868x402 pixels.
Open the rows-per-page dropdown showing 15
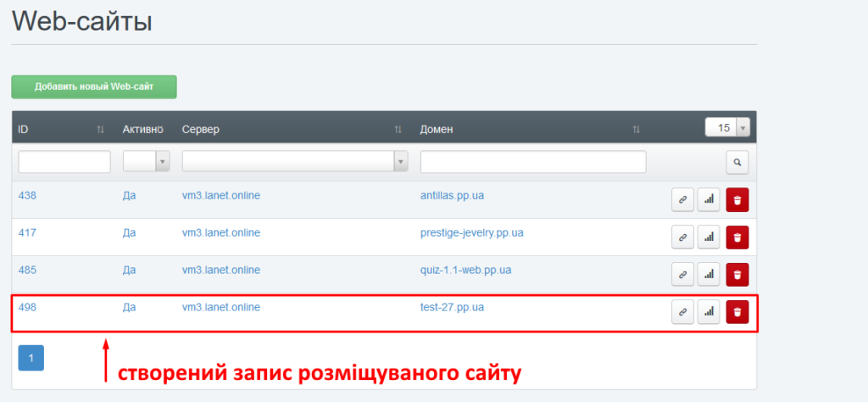tap(727, 127)
